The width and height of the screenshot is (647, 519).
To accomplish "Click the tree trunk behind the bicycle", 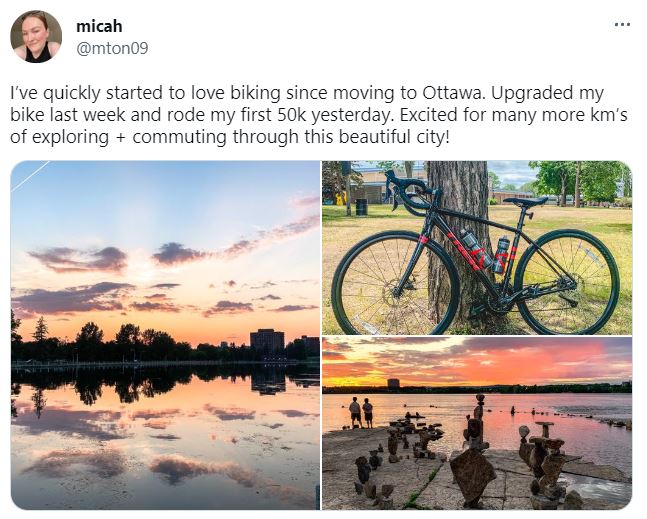I will (x=459, y=200).
